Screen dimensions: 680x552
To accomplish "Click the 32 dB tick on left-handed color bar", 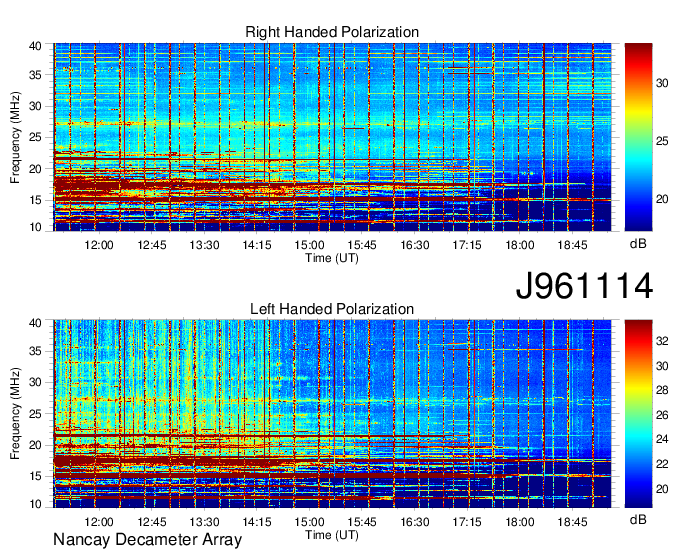I will pos(662,341).
